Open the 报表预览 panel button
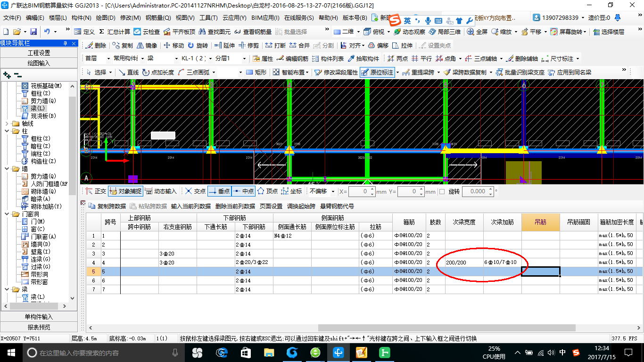 point(38,327)
